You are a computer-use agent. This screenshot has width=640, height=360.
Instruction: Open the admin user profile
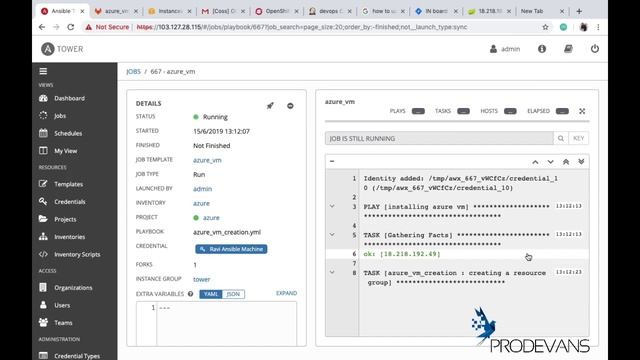pyautogui.click(x=505, y=49)
